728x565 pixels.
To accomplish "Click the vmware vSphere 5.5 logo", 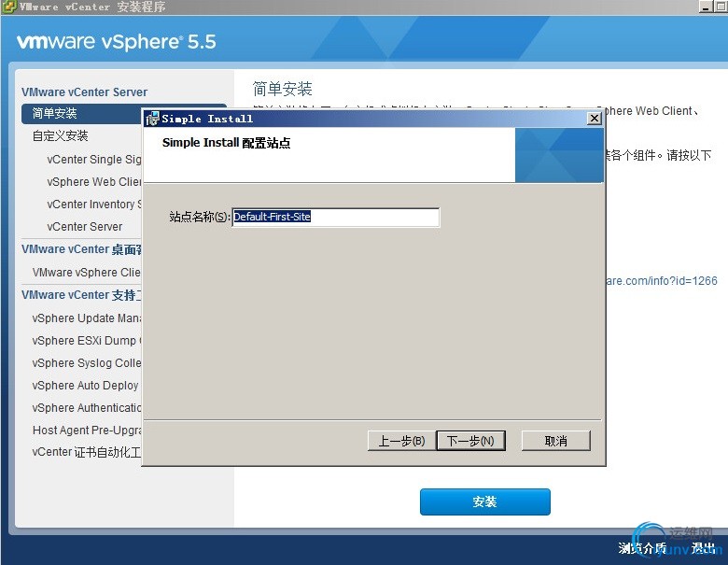I will tap(117, 42).
